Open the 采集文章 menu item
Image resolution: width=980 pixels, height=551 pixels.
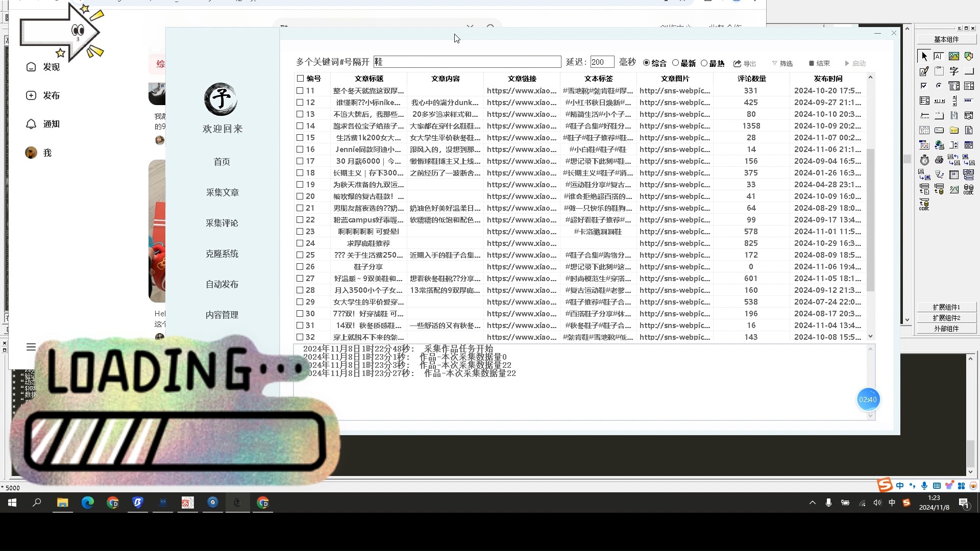(x=222, y=192)
